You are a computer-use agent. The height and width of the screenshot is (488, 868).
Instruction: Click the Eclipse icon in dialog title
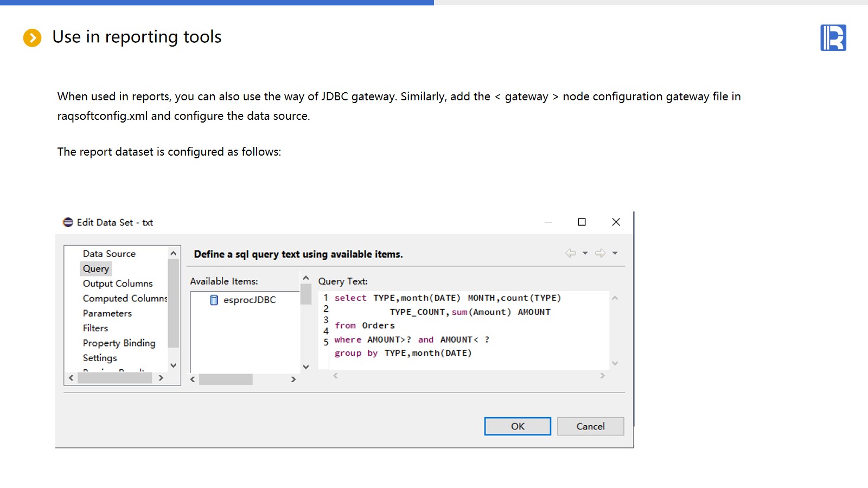click(x=68, y=222)
